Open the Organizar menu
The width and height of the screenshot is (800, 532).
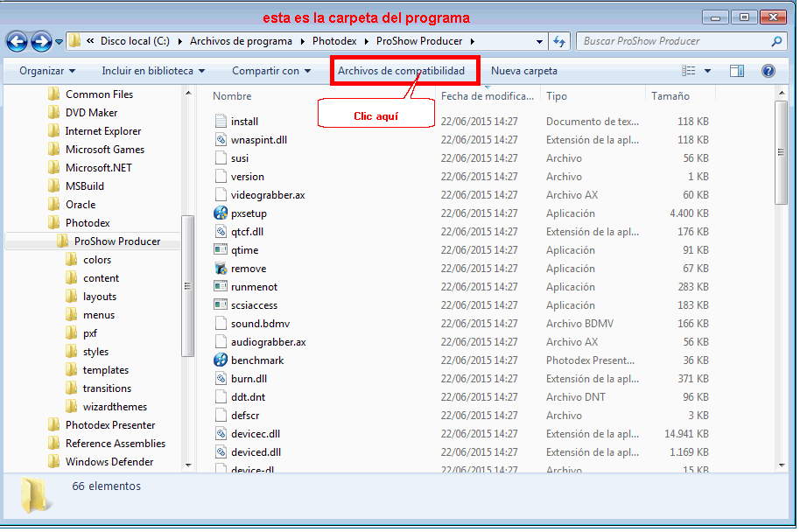(47, 71)
